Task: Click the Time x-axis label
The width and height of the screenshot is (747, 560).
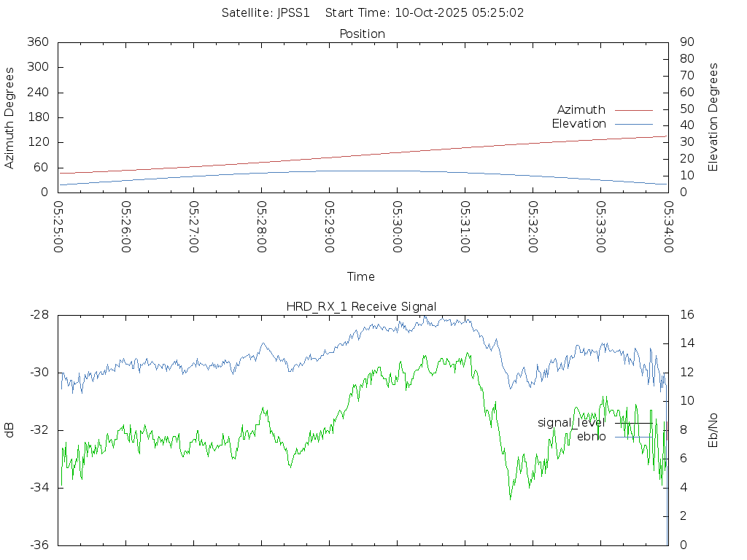Action: click(361, 277)
